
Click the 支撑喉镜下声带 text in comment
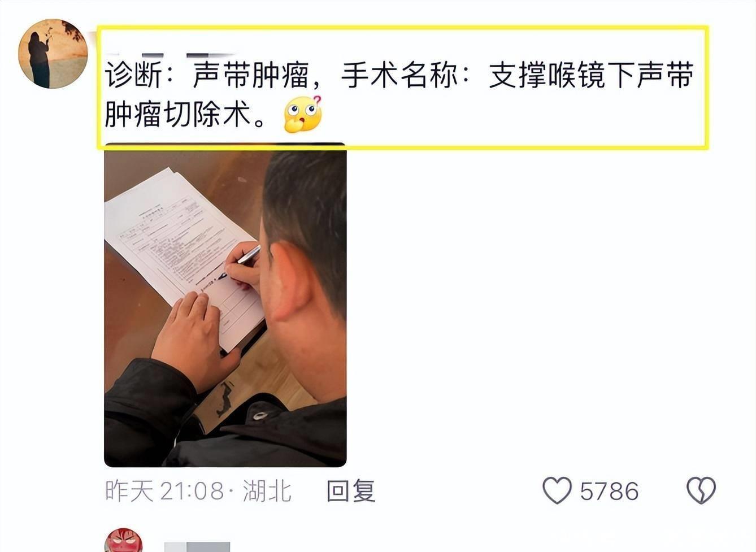tap(591, 75)
